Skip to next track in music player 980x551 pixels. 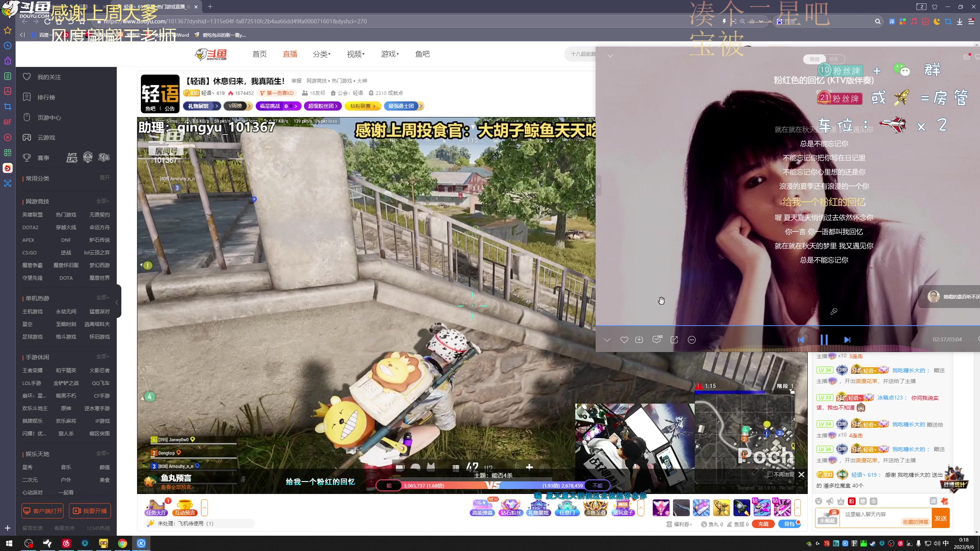coord(847,340)
